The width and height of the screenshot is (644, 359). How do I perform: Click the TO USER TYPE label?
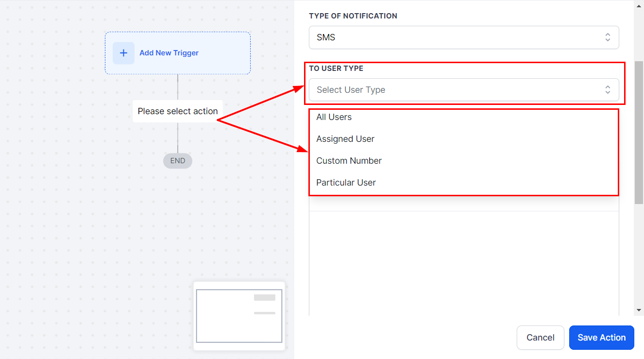pos(336,68)
